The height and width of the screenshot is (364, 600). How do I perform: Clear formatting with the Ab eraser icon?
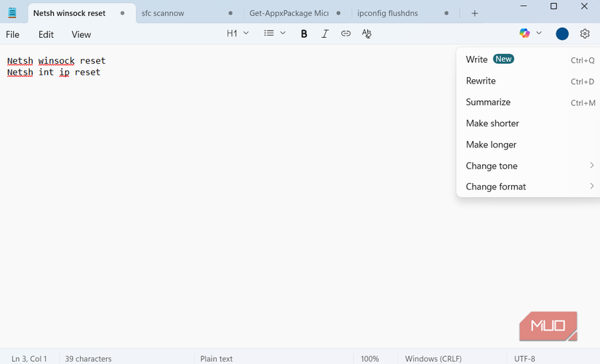(x=367, y=33)
